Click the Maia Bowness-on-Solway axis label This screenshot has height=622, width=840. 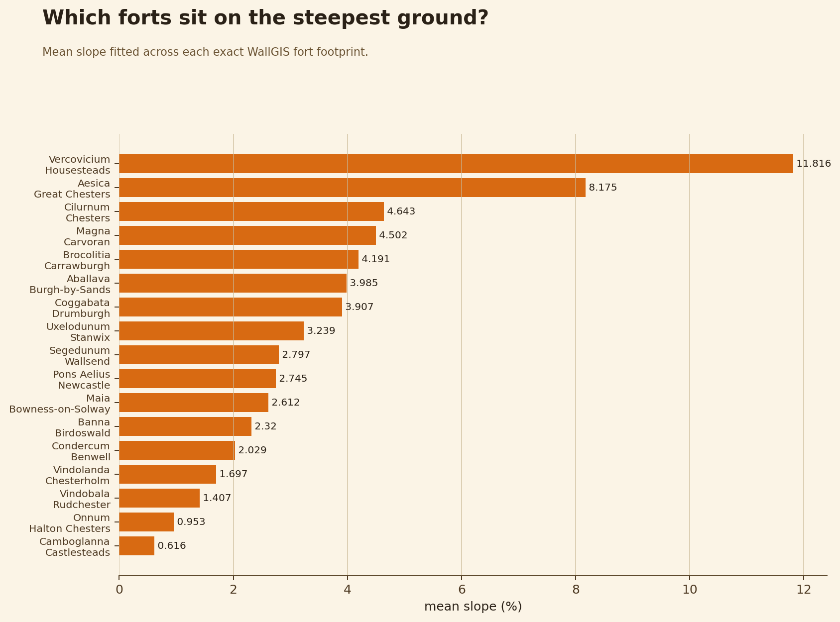(60, 404)
